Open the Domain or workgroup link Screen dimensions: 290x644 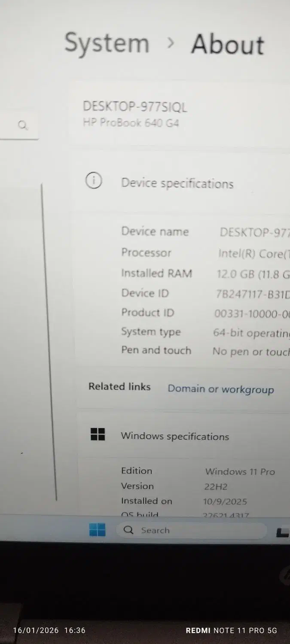click(x=221, y=389)
